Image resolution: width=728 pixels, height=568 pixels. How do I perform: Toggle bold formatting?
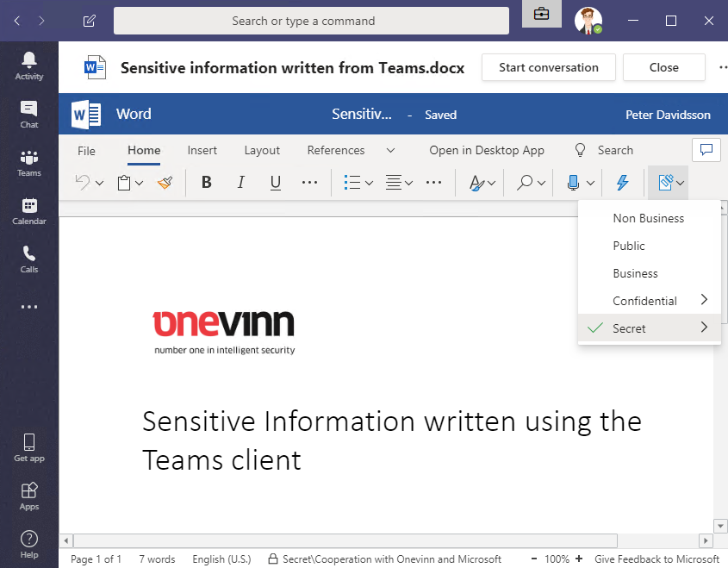207,183
